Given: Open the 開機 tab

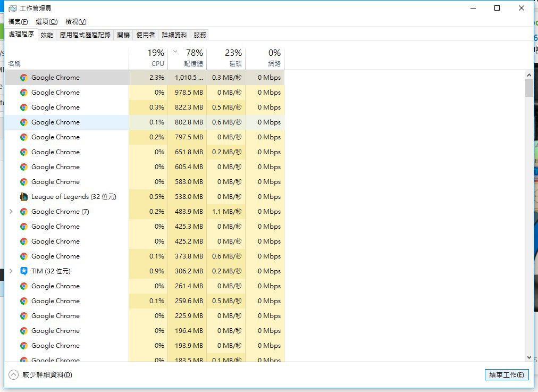Looking at the screenshot, I should click(123, 35).
